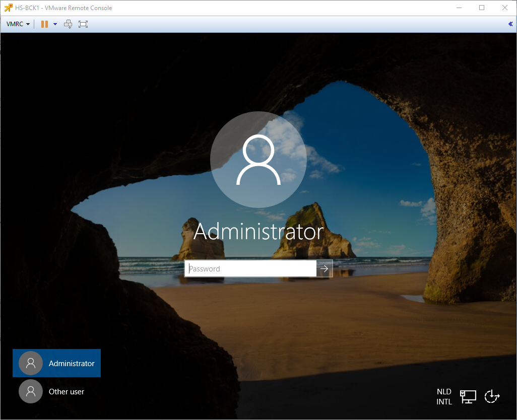
Task: Minimize the VMware Remote Console window
Action: [x=459, y=8]
